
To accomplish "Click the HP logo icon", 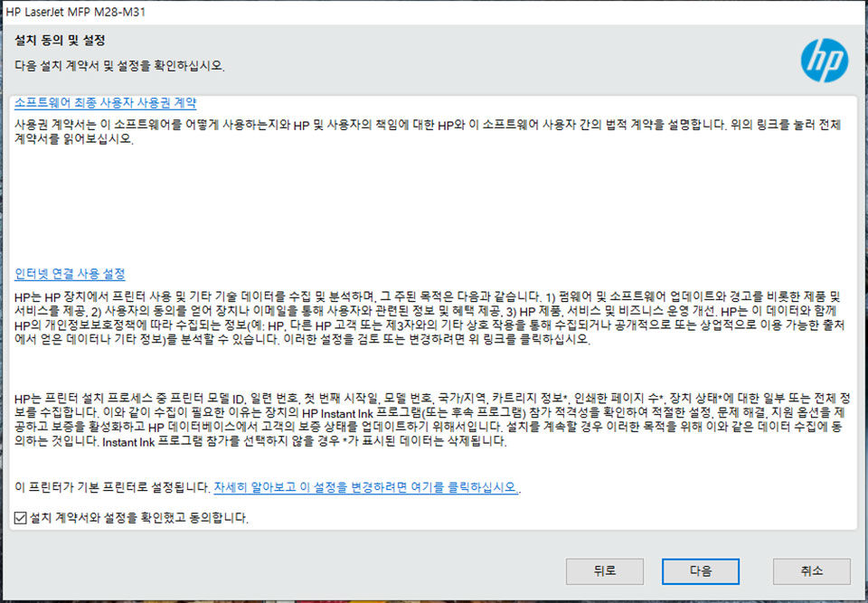I will (x=825, y=61).
